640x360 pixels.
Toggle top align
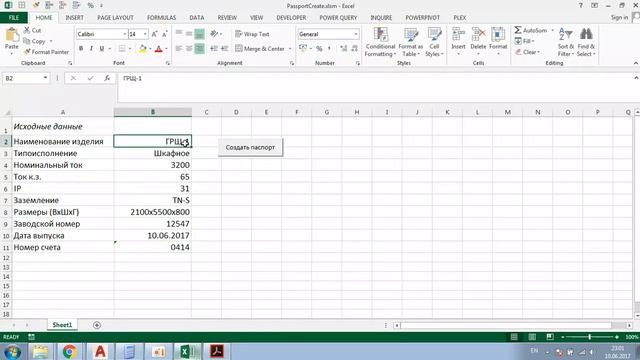[x=179, y=34]
